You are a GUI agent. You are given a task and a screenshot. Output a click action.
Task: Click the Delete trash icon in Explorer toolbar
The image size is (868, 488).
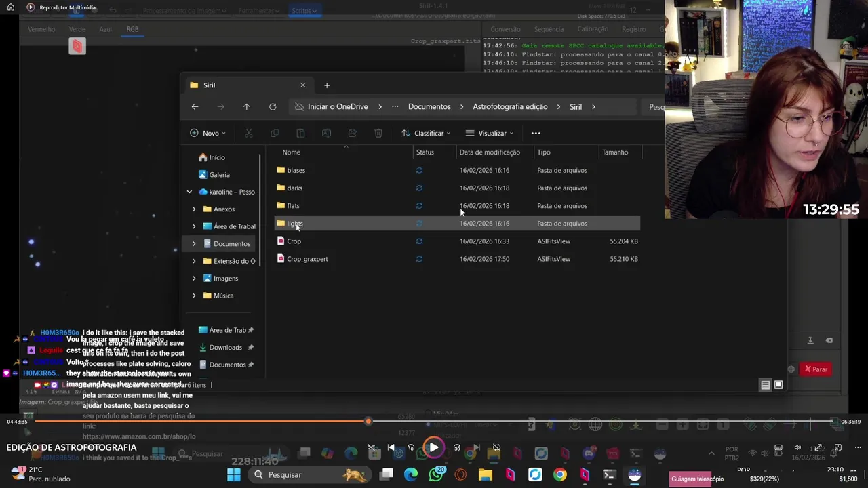point(378,133)
